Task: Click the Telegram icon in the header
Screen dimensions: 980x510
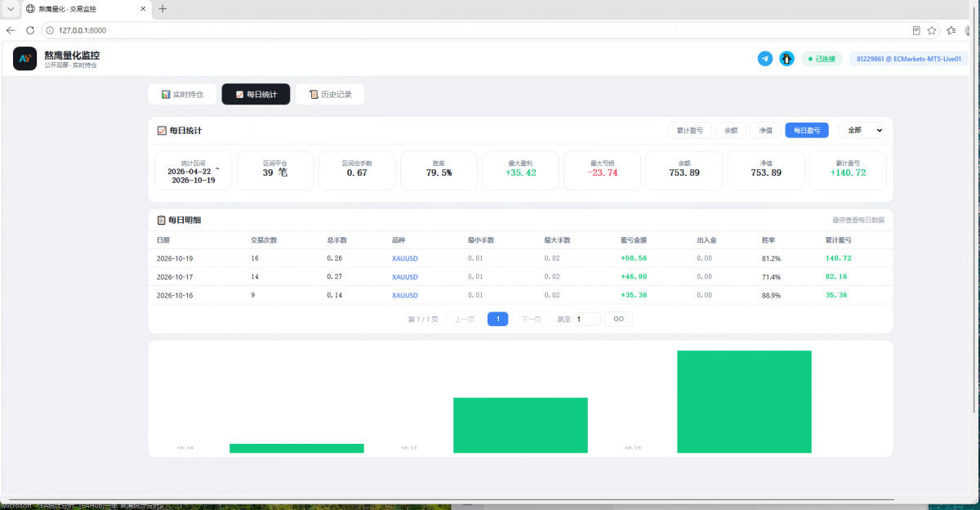Action: tap(765, 59)
